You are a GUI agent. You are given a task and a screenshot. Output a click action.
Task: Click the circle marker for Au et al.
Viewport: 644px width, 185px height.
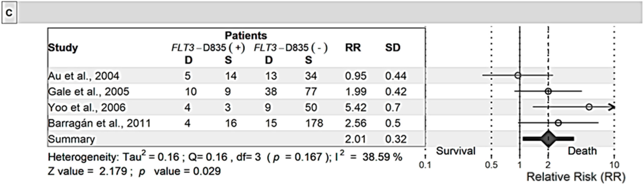(518, 75)
